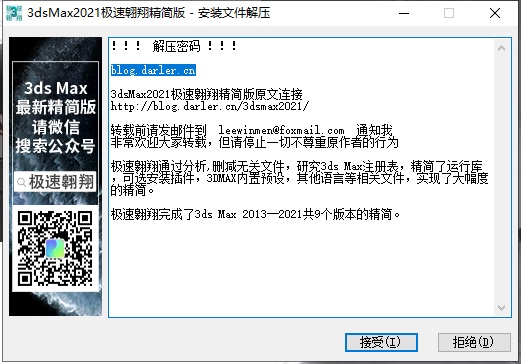Viewport: 521px width, 364px height.
Task: Click the 接受(I) accept button
Action: [381, 342]
